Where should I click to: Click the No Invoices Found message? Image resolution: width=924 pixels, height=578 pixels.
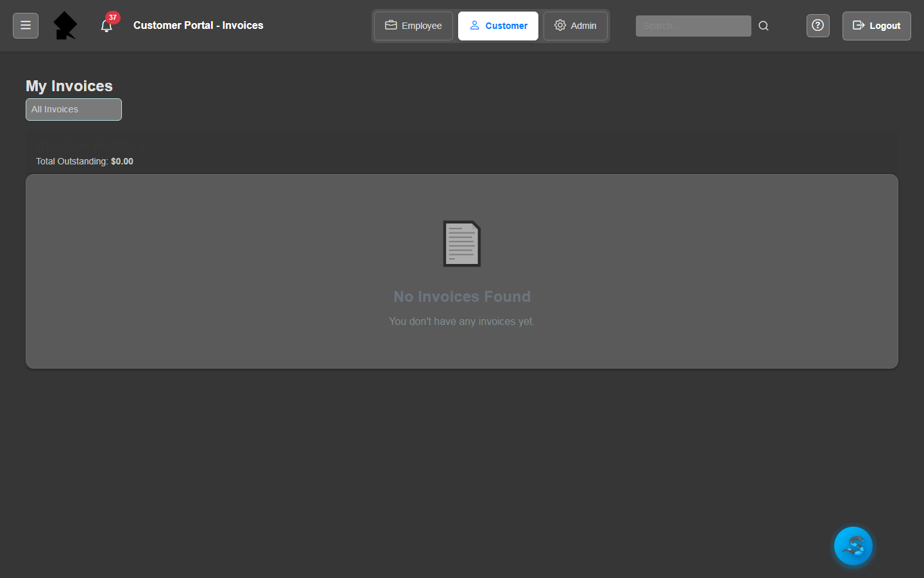coord(461,296)
